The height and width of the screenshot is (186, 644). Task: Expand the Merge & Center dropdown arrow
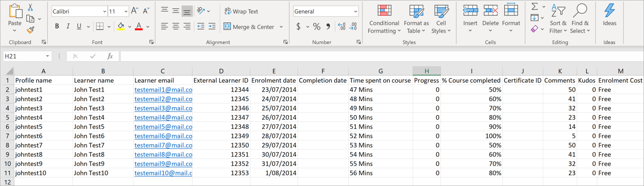281,27
